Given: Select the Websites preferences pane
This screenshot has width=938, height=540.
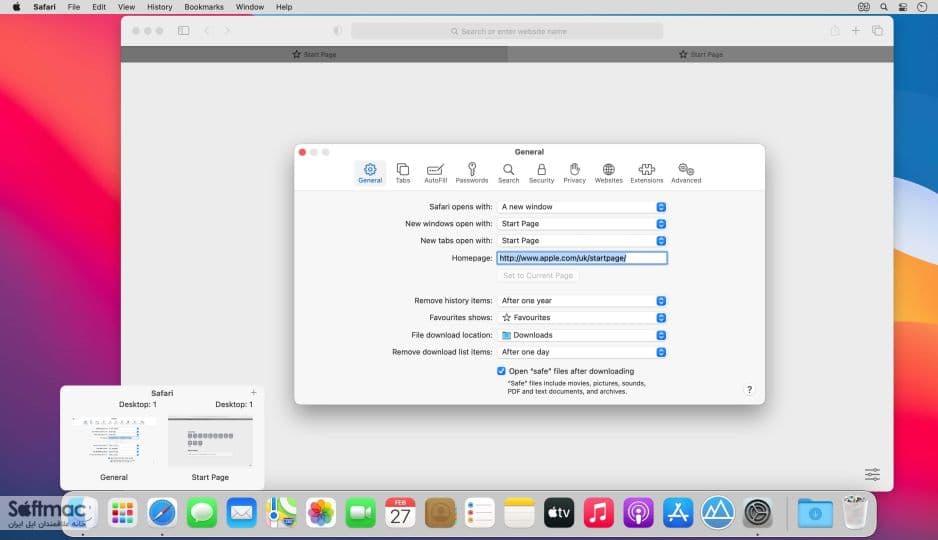Looking at the screenshot, I should tap(608, 173).
